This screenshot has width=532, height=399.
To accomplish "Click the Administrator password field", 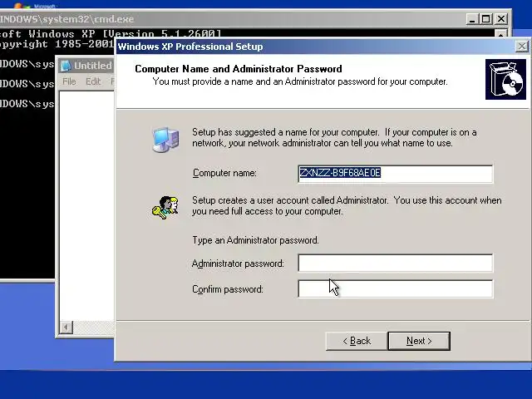I will 396,263.
